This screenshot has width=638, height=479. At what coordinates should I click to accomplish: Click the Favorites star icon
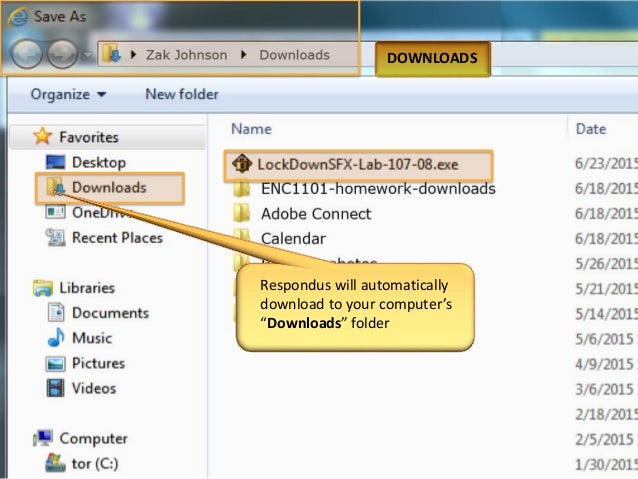(x=42, y=136)
